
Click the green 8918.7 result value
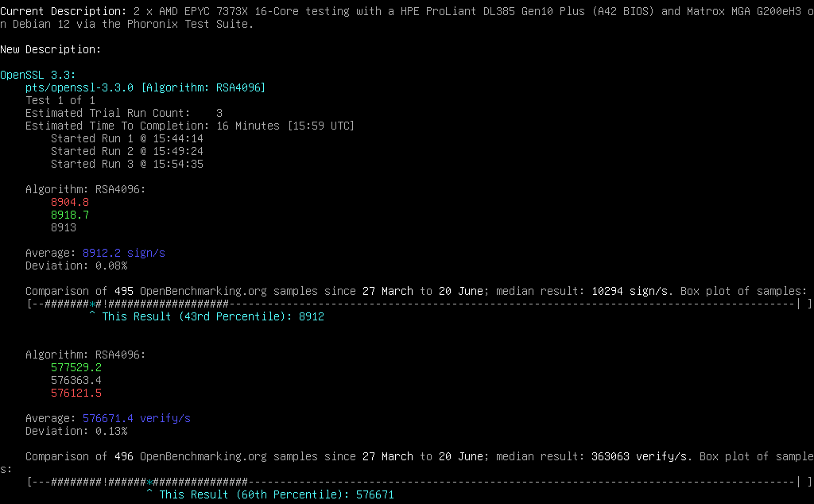tap(70, 215)
